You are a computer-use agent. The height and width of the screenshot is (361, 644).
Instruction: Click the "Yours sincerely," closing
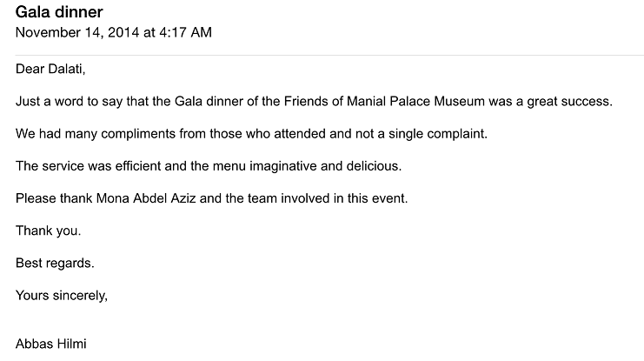tap(62, 295)
